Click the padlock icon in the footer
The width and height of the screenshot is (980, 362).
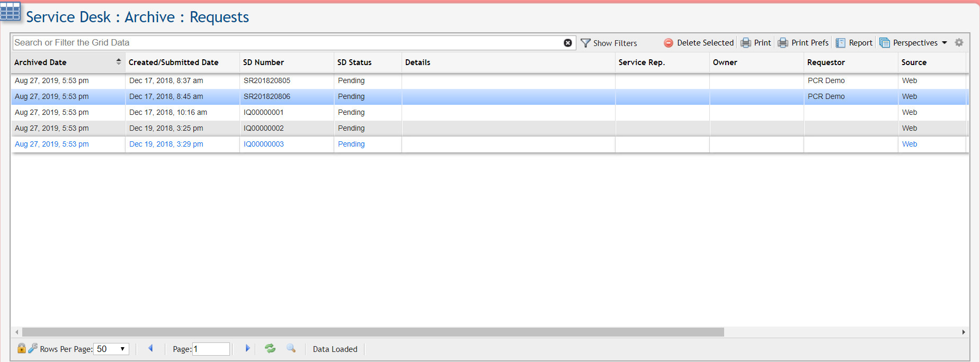click(22, 348)
